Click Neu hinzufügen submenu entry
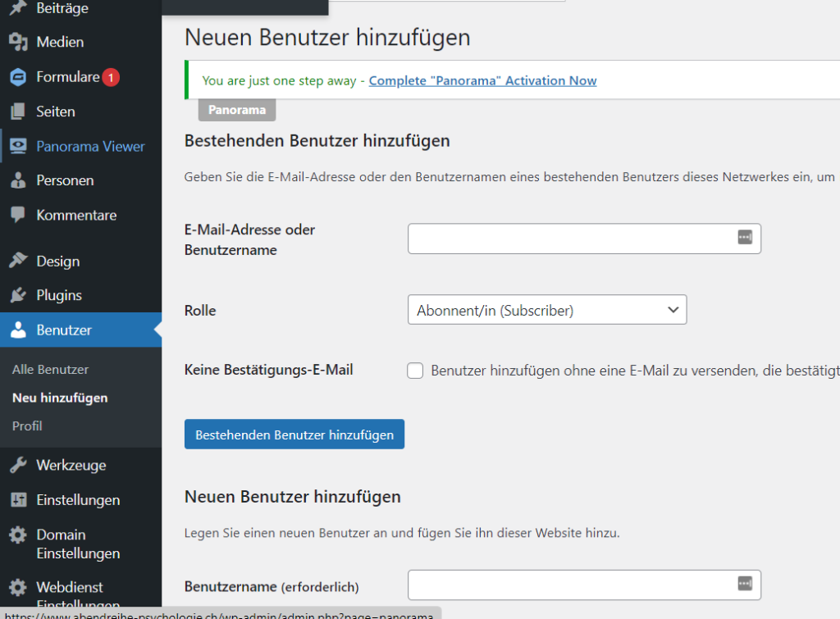 60,398
